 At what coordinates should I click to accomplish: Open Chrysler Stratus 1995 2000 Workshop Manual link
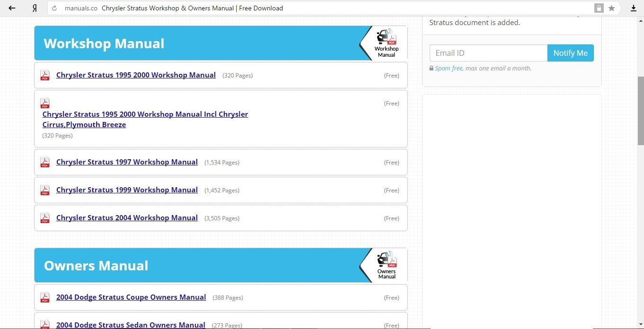click(x=136, y=75)
